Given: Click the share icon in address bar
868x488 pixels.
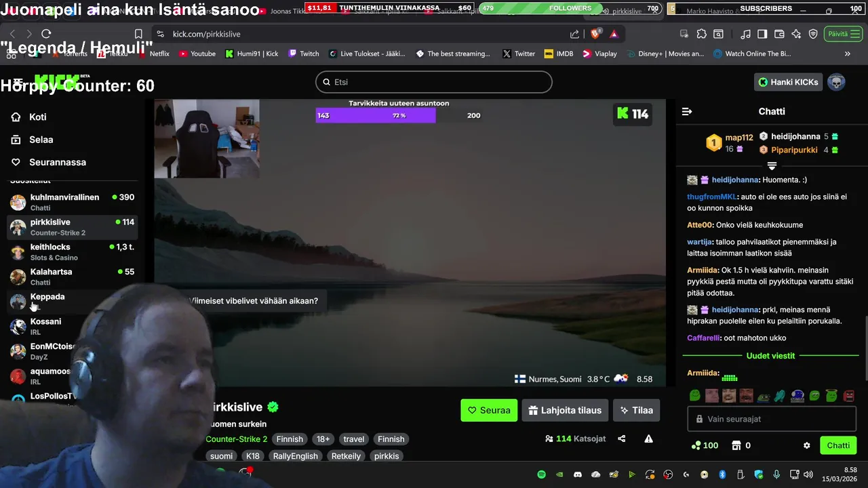Looking at the screenshot, I should 575,34.
